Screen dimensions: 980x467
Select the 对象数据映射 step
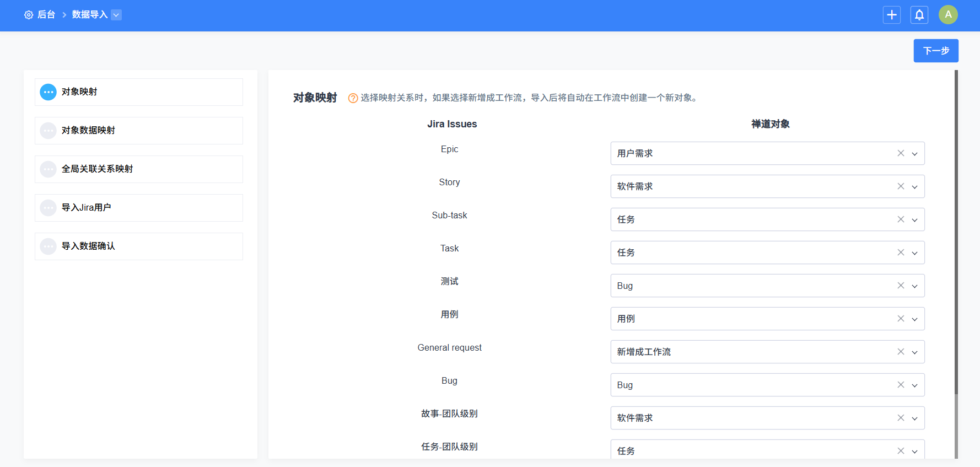[x=139, y=131]
